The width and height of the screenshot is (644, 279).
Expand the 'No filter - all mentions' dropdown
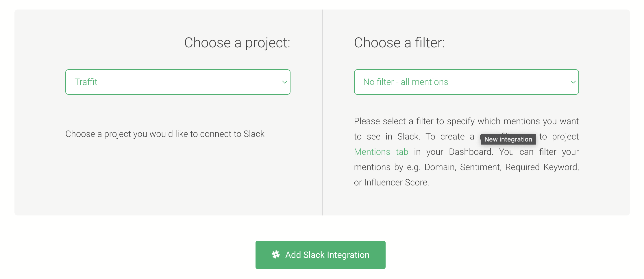click(x=466, y=82)
